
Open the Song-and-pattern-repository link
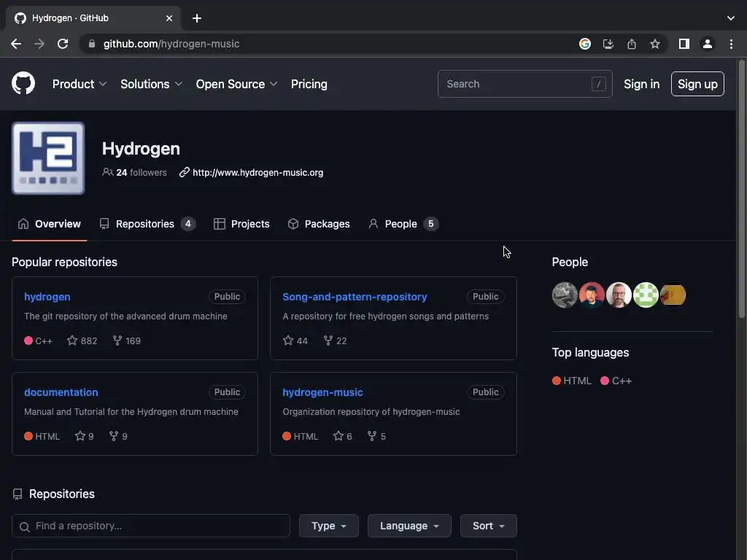point(355,297)
